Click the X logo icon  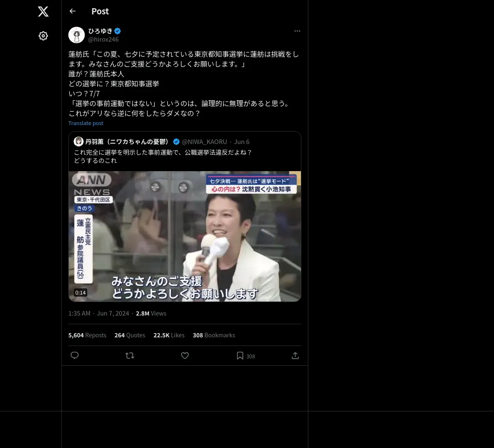(x=43, y=12)
